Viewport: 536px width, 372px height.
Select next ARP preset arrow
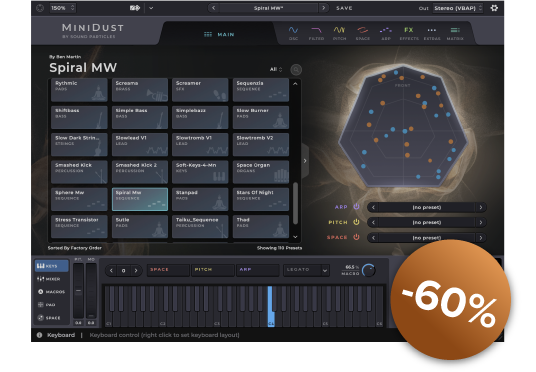coord(481,207)
